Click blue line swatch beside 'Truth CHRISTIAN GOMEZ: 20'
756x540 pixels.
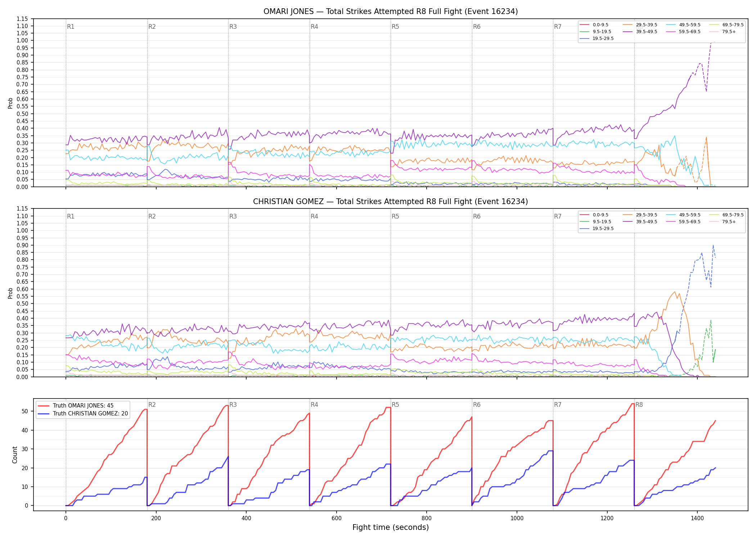44,414
